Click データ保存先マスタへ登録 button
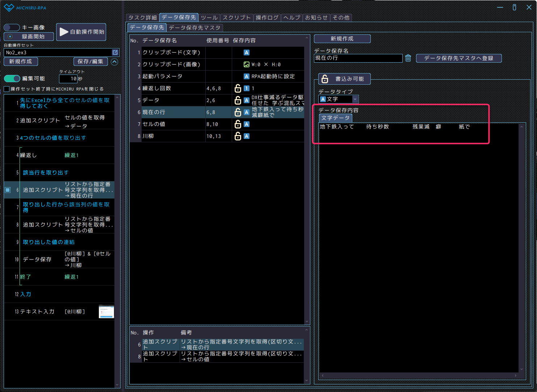This screenshot has width=537, height=392. [x=458, y=58]
